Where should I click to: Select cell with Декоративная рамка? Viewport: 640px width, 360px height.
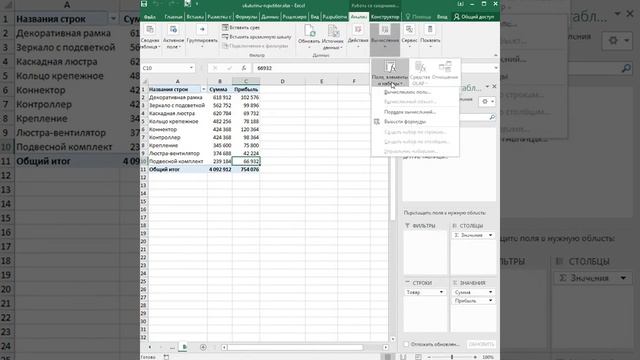(x=177, y=97)
